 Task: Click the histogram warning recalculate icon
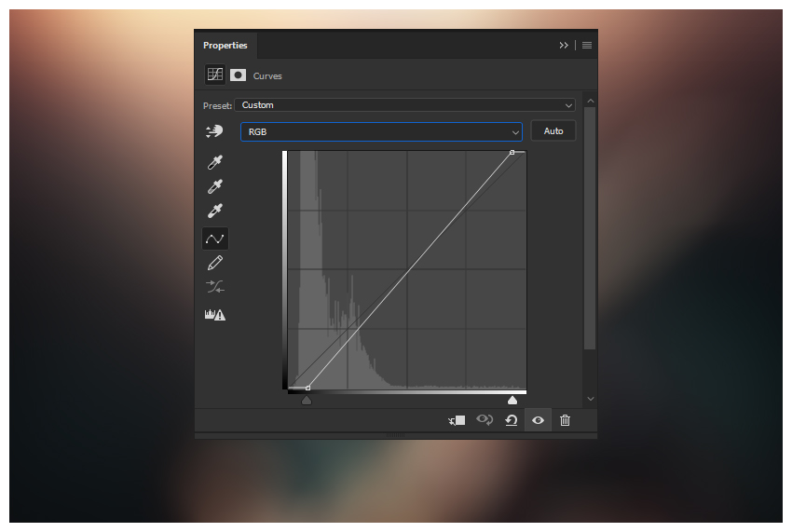[215, 315]
